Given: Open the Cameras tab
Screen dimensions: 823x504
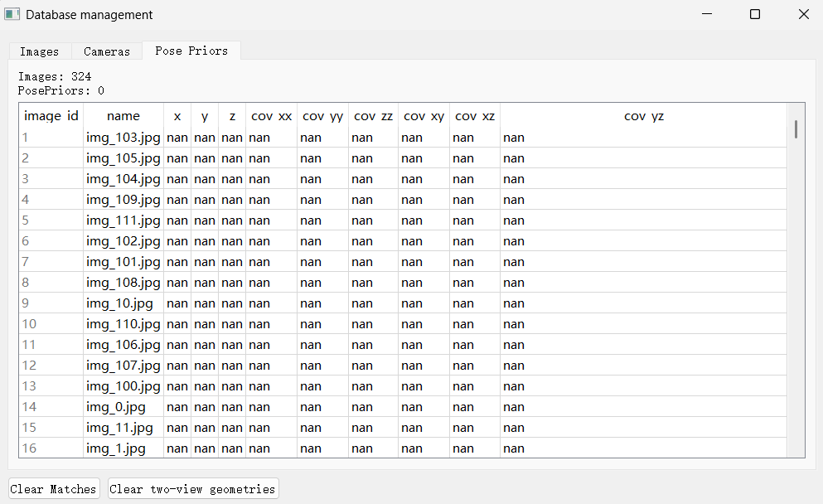Looking at the screenshot, I should tap(107, 51).
